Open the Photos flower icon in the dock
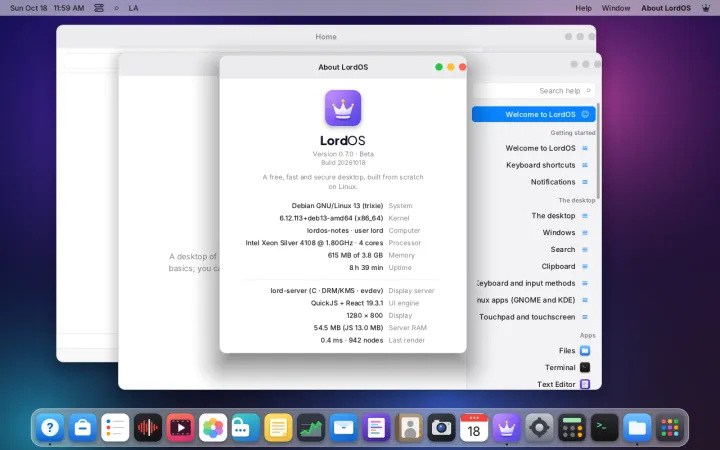The image size is (720, 450). tap(213, 428)
